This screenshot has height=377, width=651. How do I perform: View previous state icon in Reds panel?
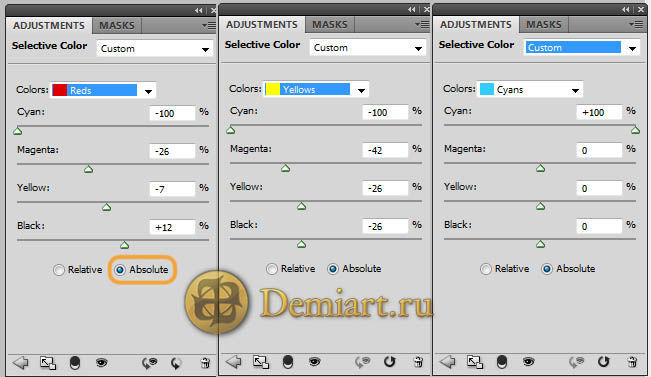pos(149,363)
